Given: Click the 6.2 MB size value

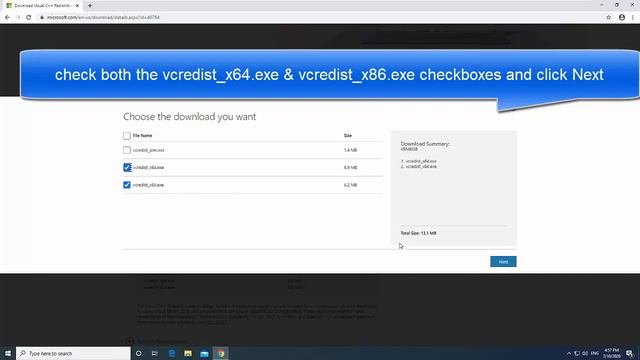Looking at the screenshot, I should tap(350, 185).
